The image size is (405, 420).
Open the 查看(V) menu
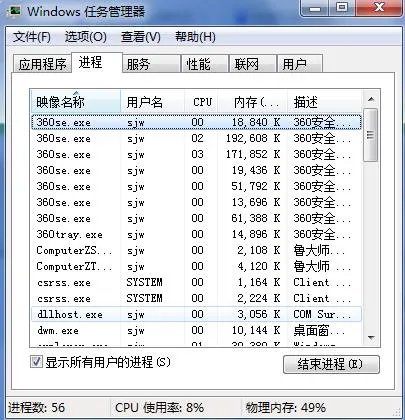click(141, 37)
